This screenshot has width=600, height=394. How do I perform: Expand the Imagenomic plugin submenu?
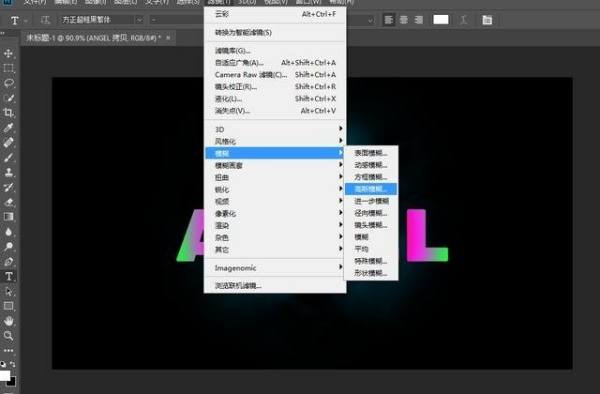coord(275,268)
